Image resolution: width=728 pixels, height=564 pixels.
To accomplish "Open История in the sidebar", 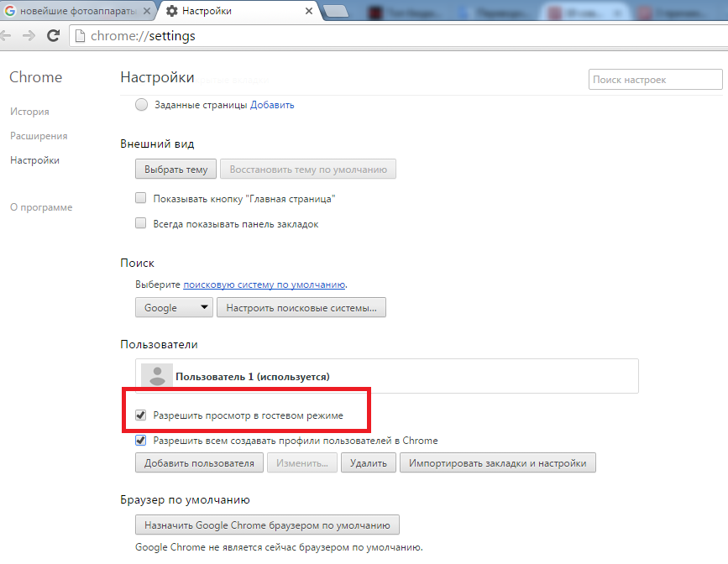I will [x=29, y=112].
